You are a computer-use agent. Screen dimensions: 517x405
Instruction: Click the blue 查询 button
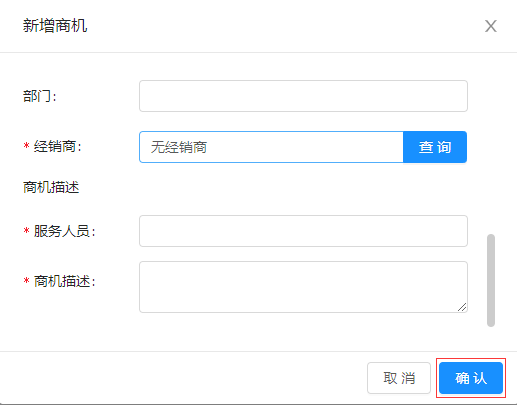(435, 147)
